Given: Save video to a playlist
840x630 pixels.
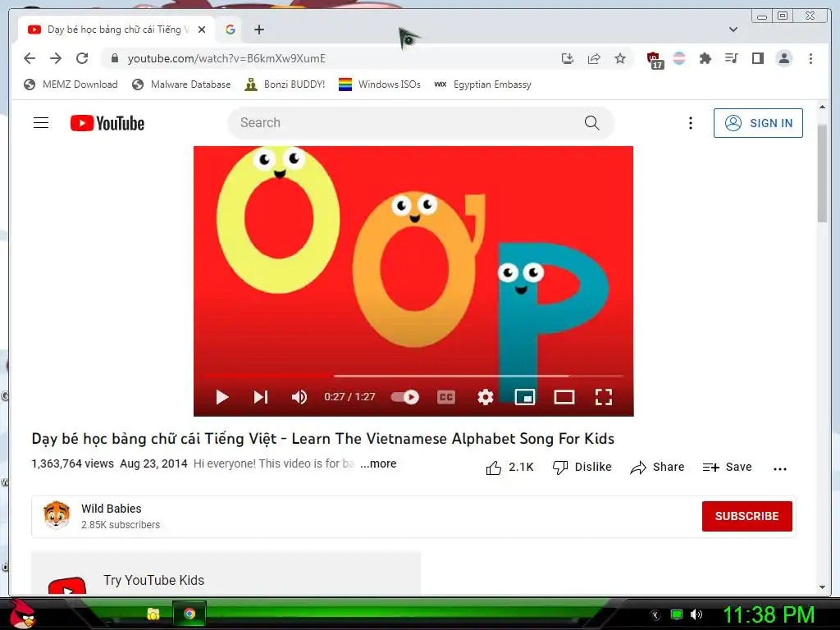Looking at the screenshot, I should (727, 467).
